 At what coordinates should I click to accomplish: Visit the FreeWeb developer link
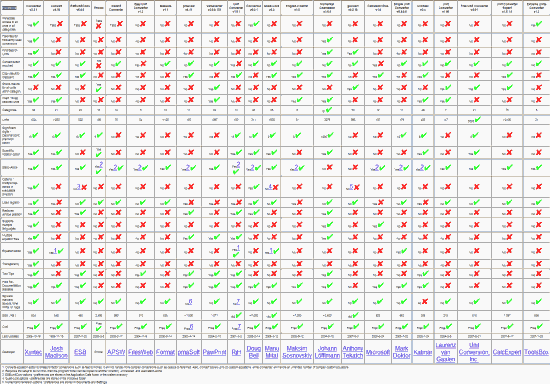pyautogui.click(x=140, y=352)
